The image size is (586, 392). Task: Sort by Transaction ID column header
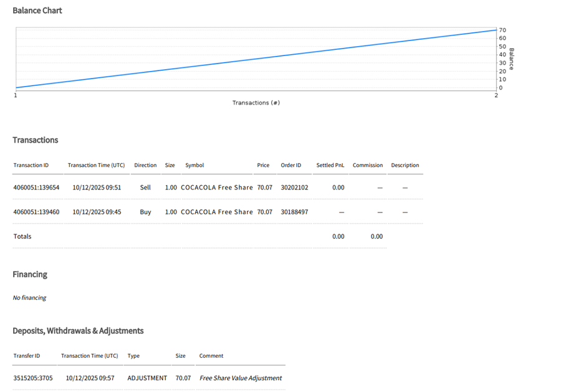click(31, 165)
